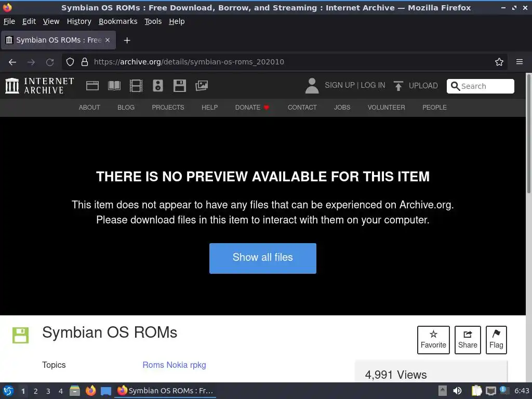The width and height of the screenshot is (532, 399).
Task: Click the tracking protection shield icon
Action: 70,62
